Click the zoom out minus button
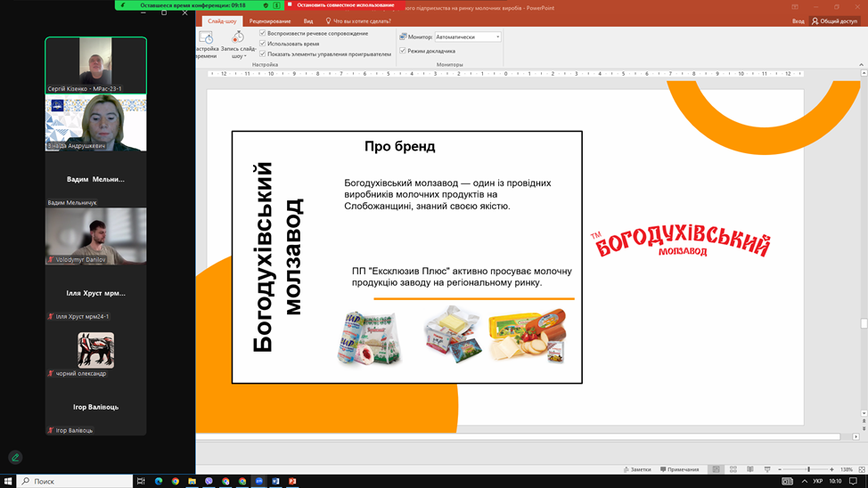The image size is (868, 488). [780, 469]
